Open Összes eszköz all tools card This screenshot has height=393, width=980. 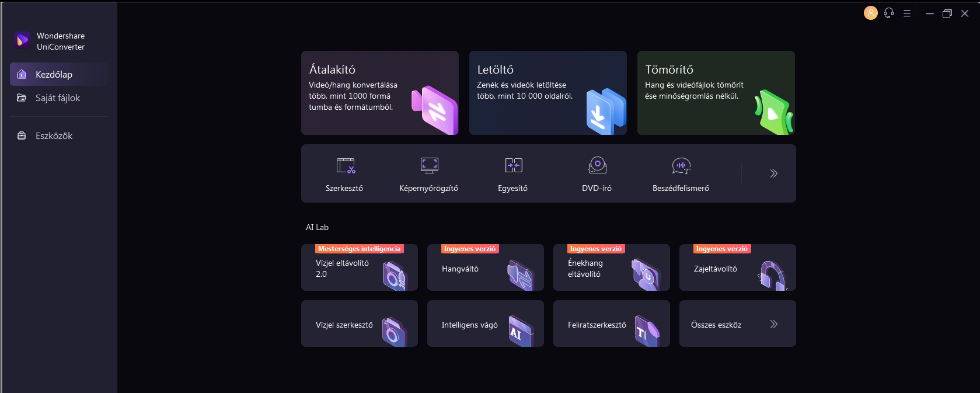(x=737, y=324)
